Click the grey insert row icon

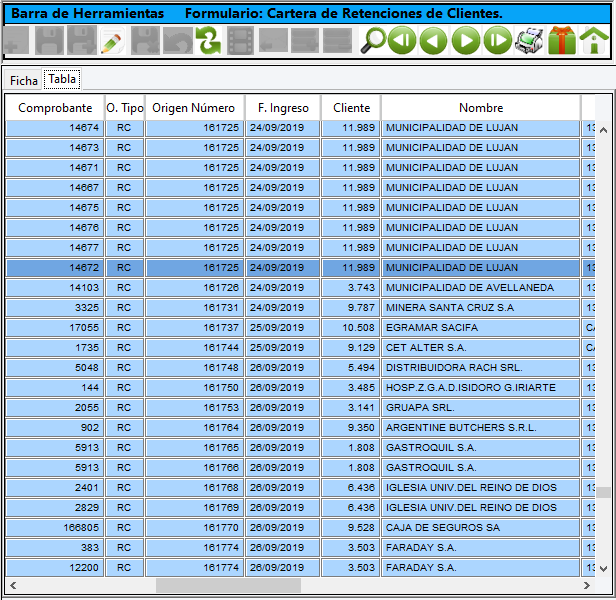point(305,40)
